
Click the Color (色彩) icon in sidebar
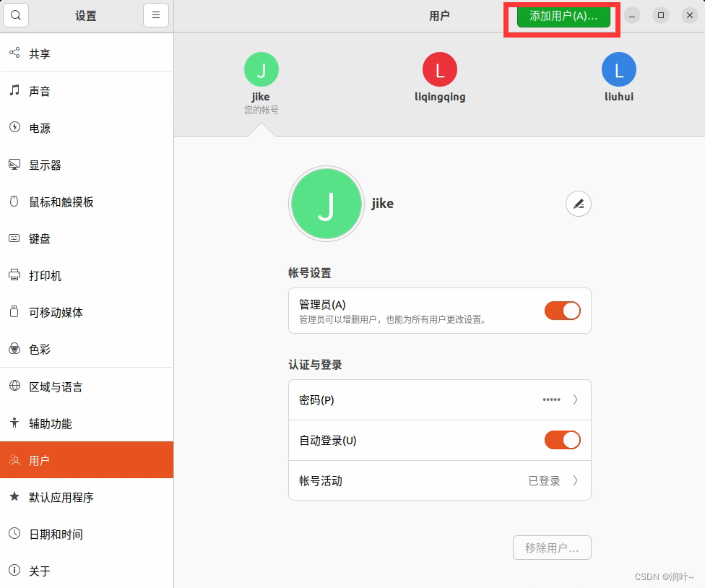[14, 349]
